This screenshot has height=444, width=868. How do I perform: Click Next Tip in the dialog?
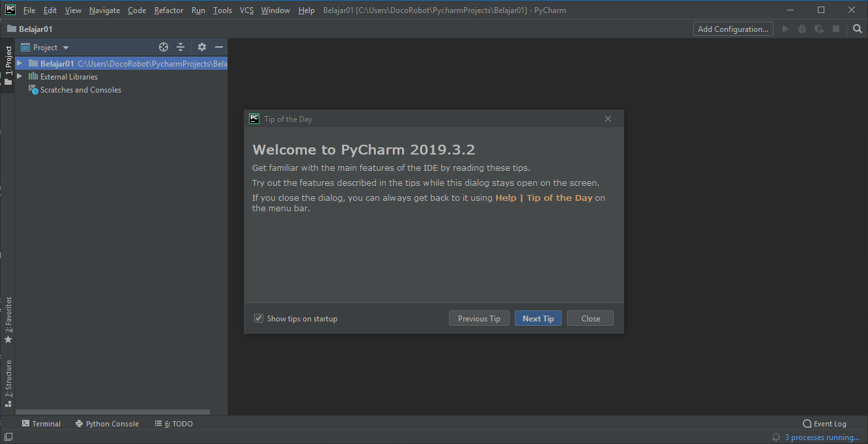point(538,318)
